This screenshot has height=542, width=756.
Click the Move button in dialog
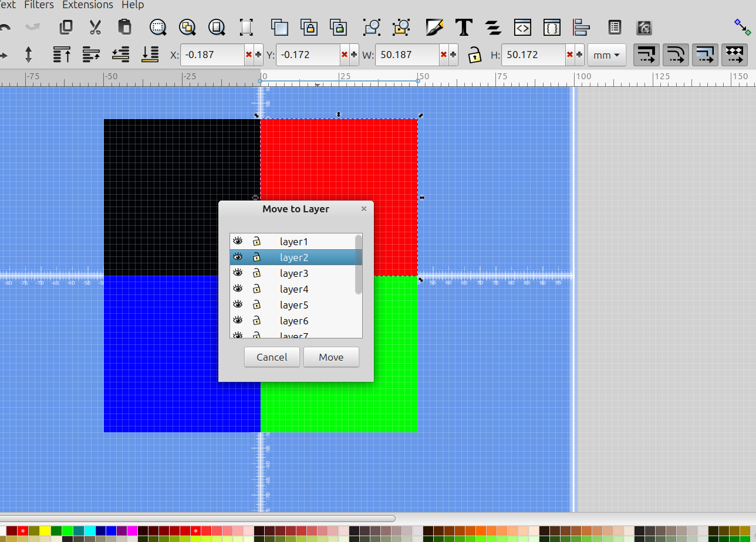pyautogui.click(x=331, y=357)
